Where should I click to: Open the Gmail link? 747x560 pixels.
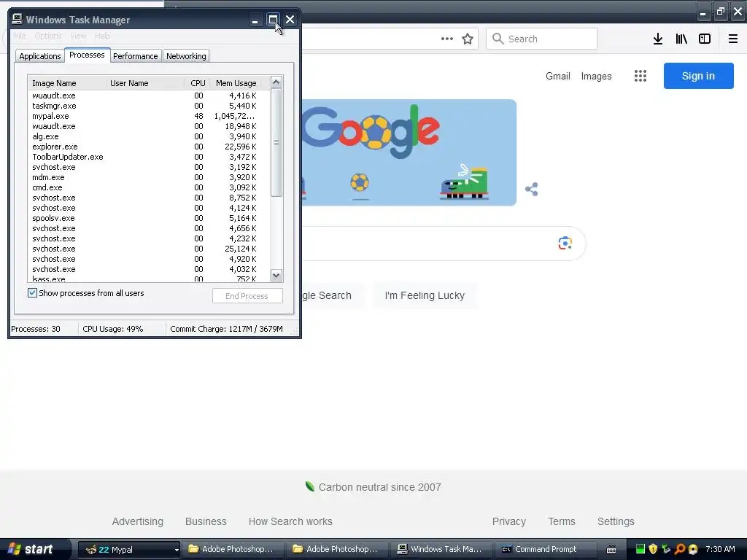tap(558, 76)
